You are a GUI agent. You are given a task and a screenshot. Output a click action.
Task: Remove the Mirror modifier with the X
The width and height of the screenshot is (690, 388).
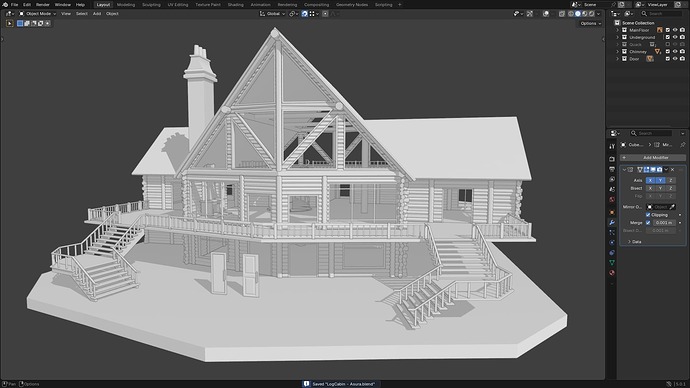672,169
